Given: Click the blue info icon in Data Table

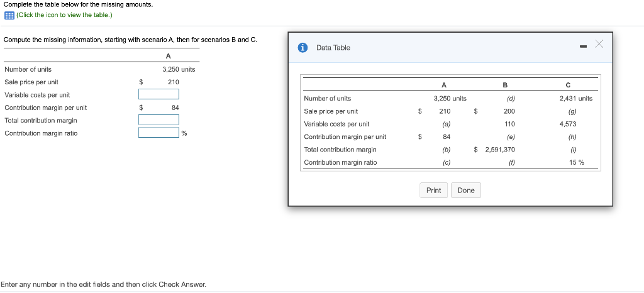Looking at the screenshot, I should 303,48.
